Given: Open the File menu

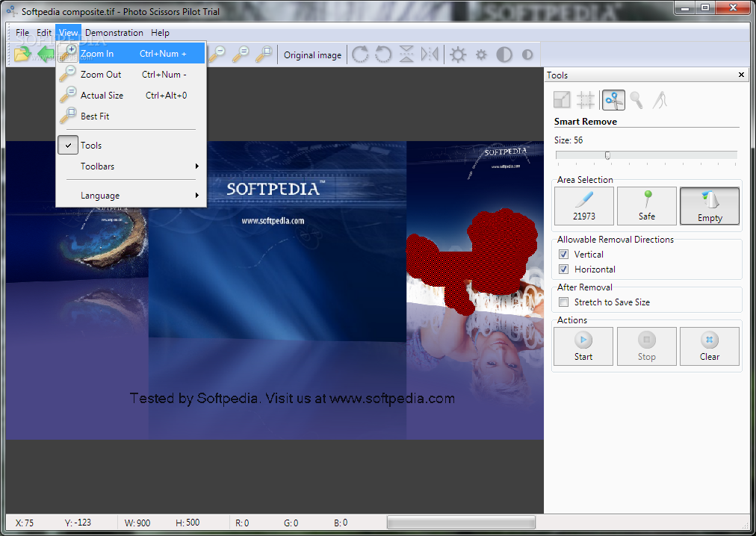Looking at the screenshot, I should click(x=22, y=33).
